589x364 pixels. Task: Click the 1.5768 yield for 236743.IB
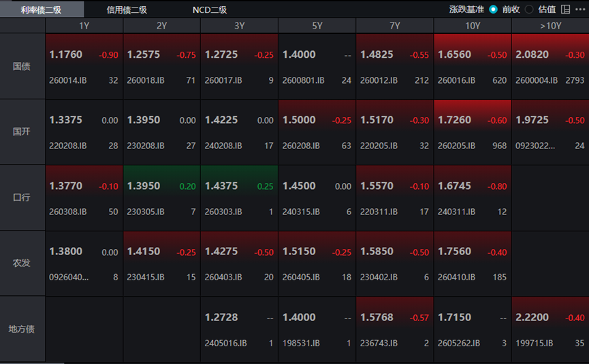pyautogui.click(x=377, y=317)
